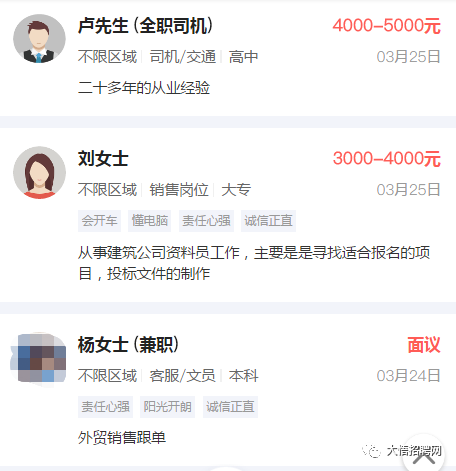Tap the 司机/交通 job category
Viewport: 456px width, 471px height.
183,57
